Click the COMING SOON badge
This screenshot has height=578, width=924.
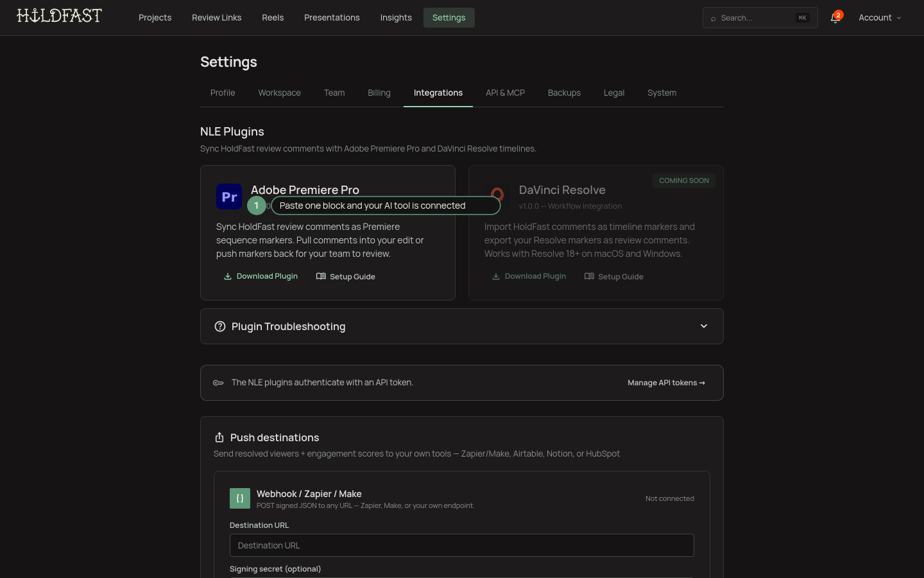pos(684,180)
